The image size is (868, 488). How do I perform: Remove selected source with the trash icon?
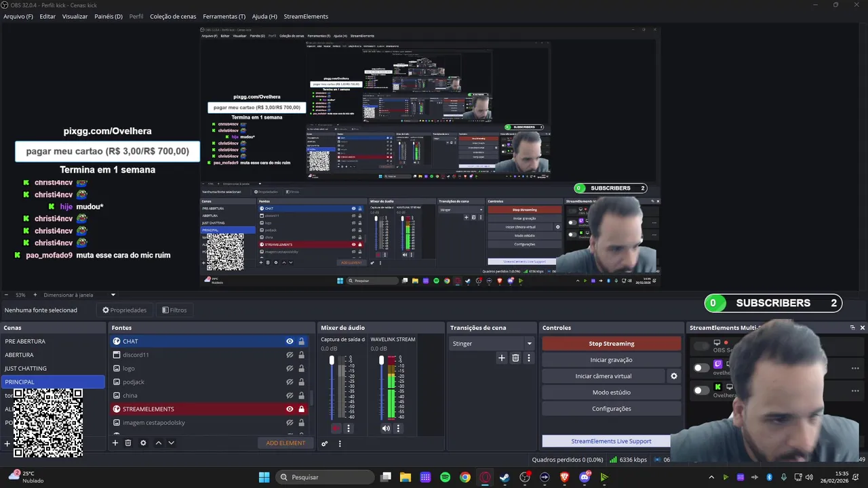(x=128, y=443)
